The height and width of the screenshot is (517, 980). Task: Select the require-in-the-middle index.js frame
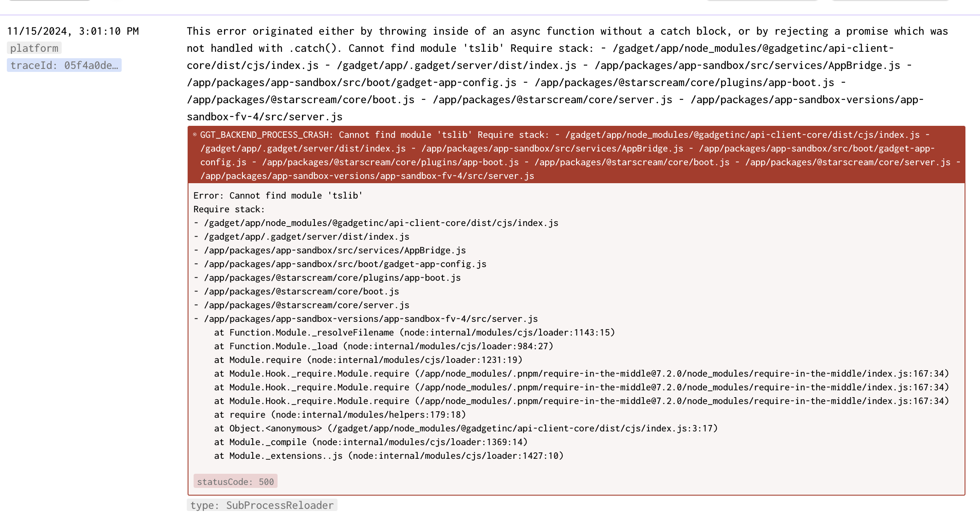578,373
